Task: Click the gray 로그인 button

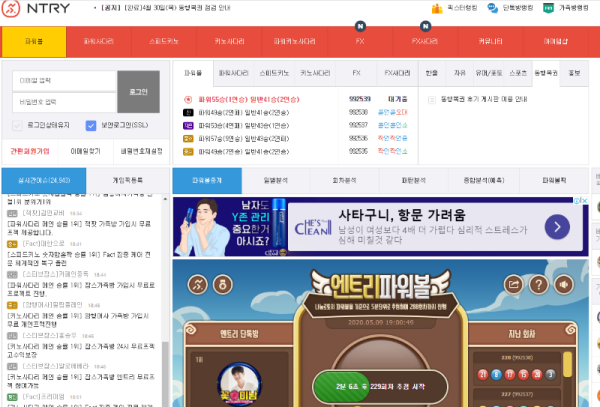Action: click(139, 92)
